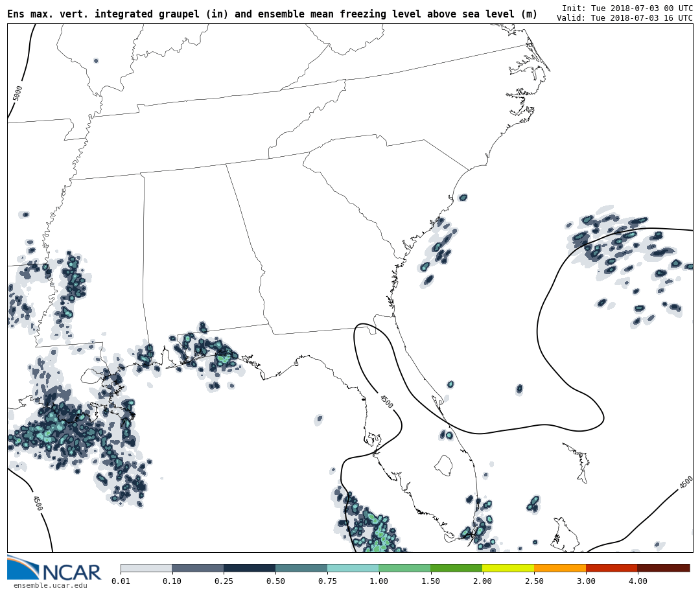The width and height of the screenshot is (700, 593).
Task: Click the map title about integrated graupel
Action: (272, 14)
